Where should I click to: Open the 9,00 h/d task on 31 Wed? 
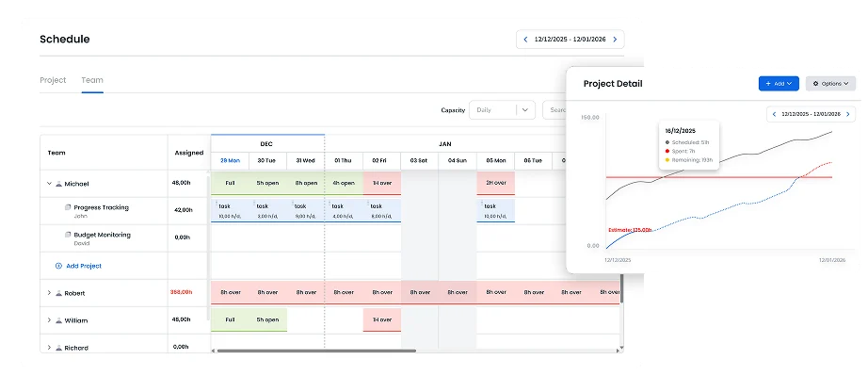[306, 210]
